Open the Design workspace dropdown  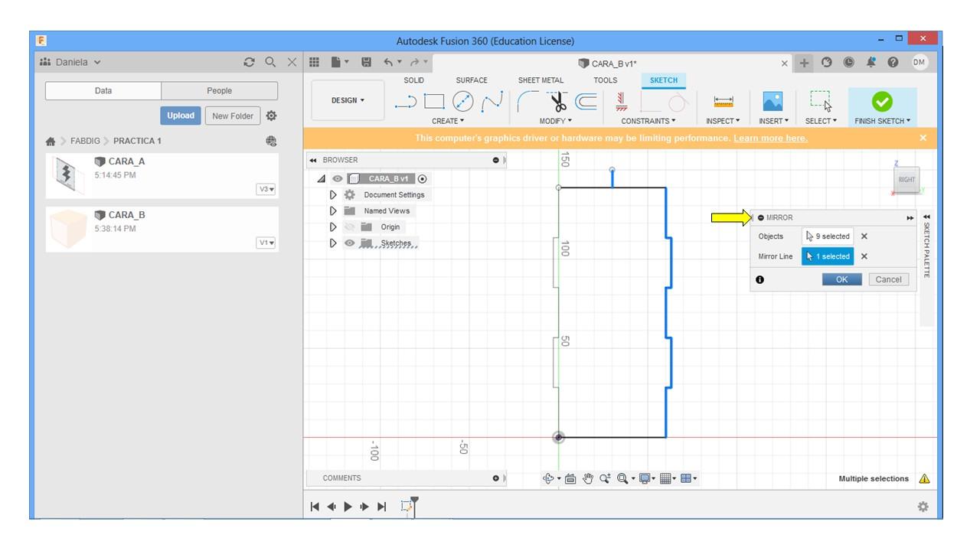[348, 100]
